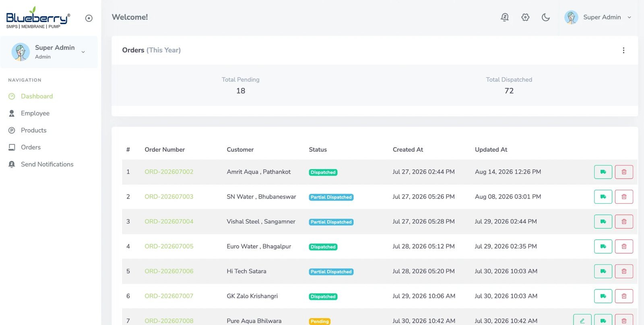Click the Send Notifications bell icon
Screen dimensions: 644x325
pyautogui.click(x=12, y=164)
